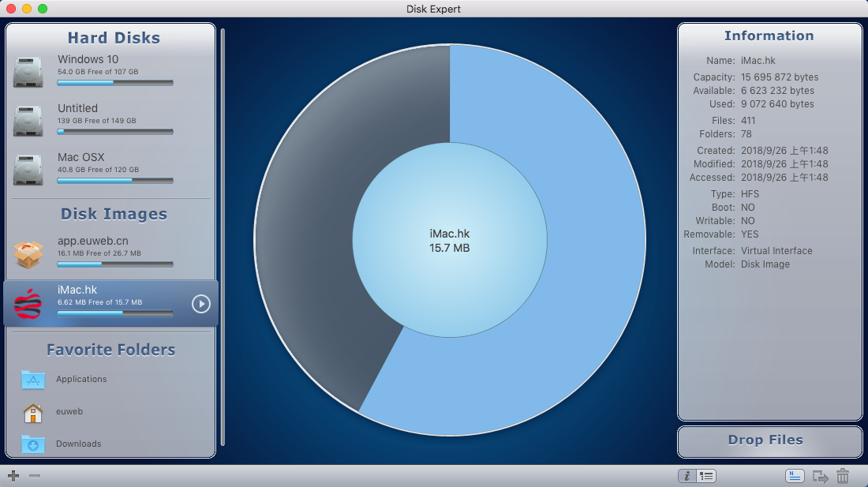Click the iMac.hk 15.7 MB center circle
The width and height of the screenshot is (868, 487).
(450, 240)
